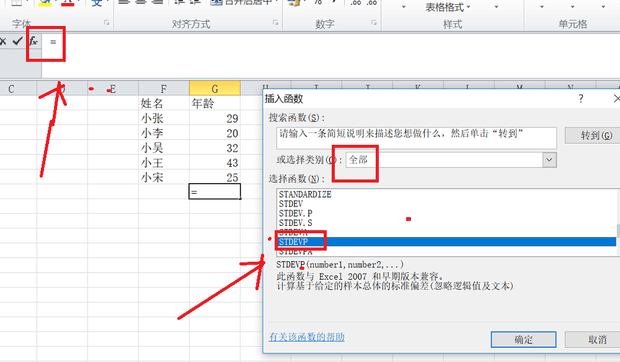Click the help question mark in 插入函数
620x362 pixels.
(x=580, y=98)
